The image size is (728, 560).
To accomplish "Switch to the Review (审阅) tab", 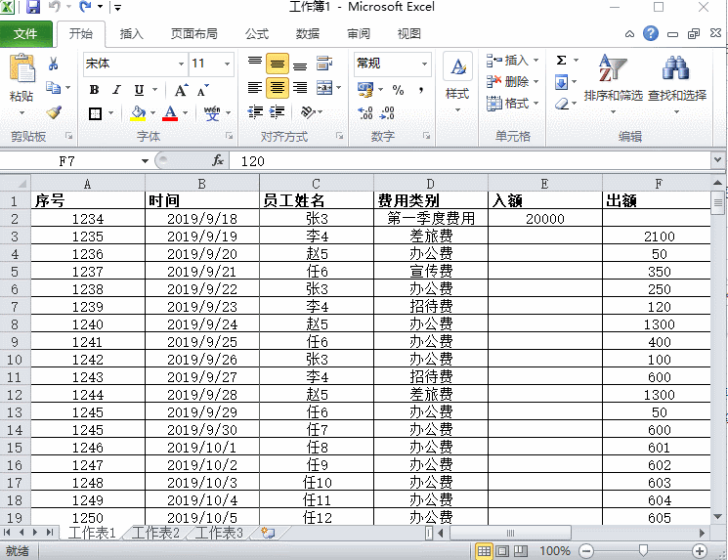I will pos(359,34).
